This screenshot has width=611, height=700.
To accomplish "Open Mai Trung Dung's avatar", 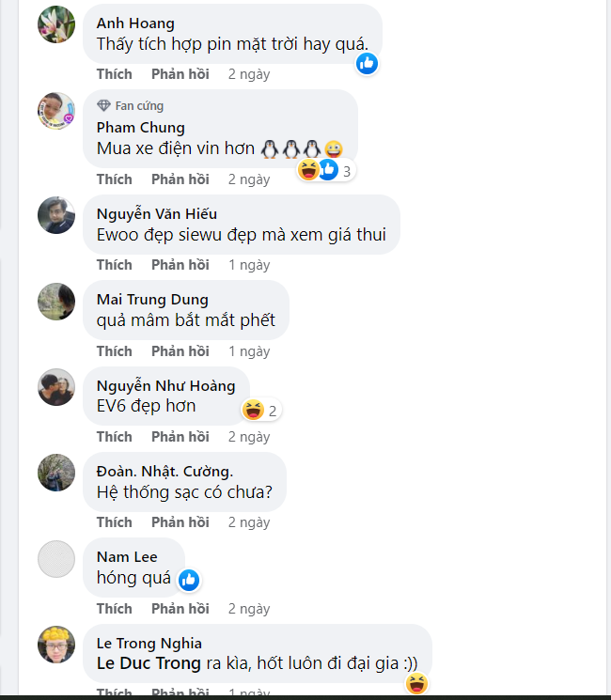I will click(55, 302).
